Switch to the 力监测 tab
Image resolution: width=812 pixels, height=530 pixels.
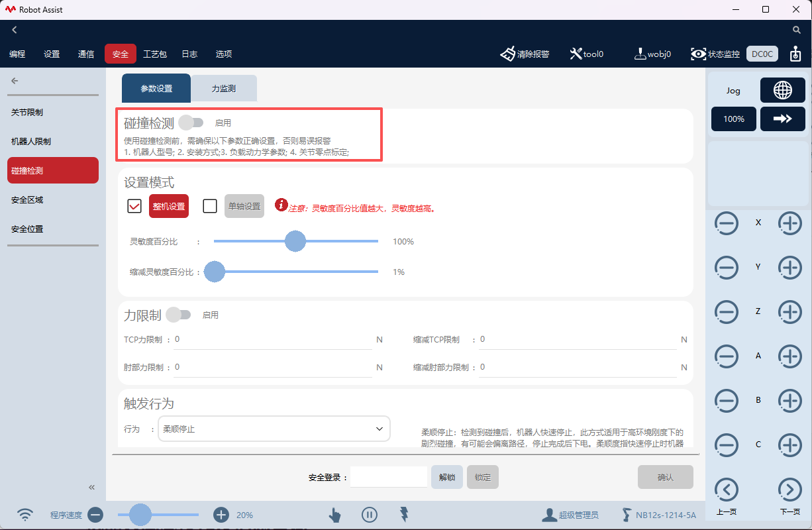[223, 87]
